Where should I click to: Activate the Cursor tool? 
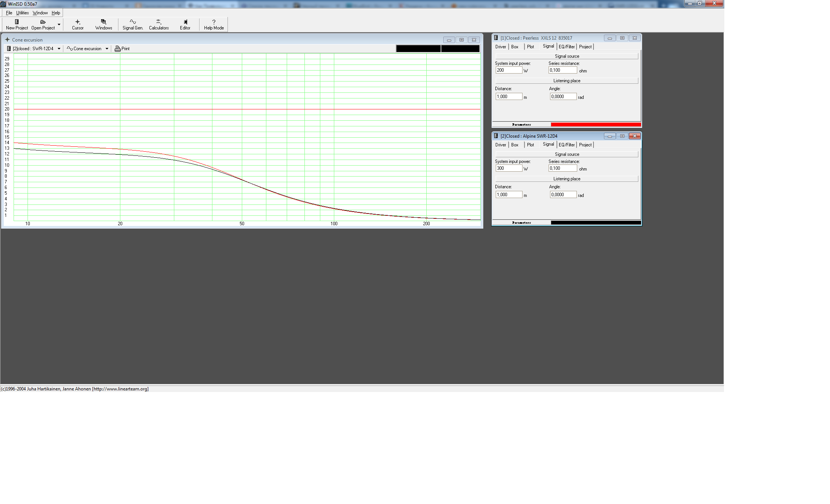[78, 25]
